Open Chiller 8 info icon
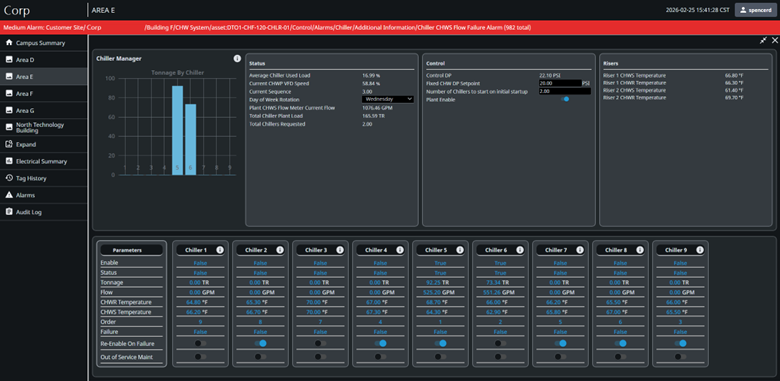 coord(640,250)
